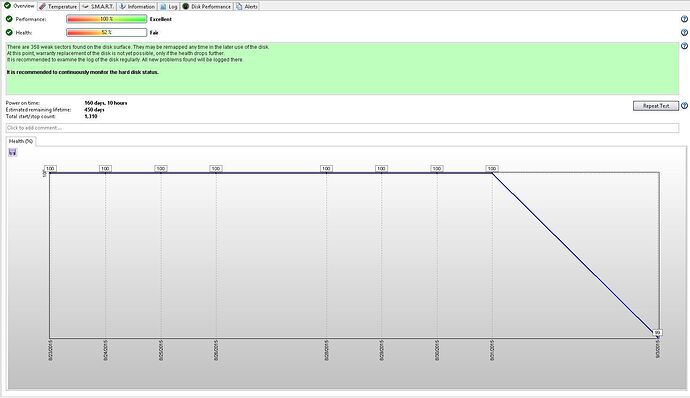Switch to the Disk Performance tab

pos(207,7)
